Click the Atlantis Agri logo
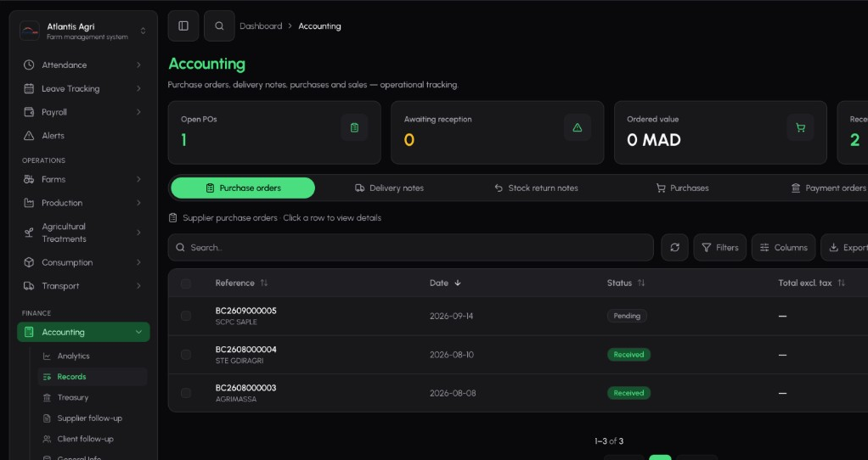 pyautogui.click(x=30, y=31)
